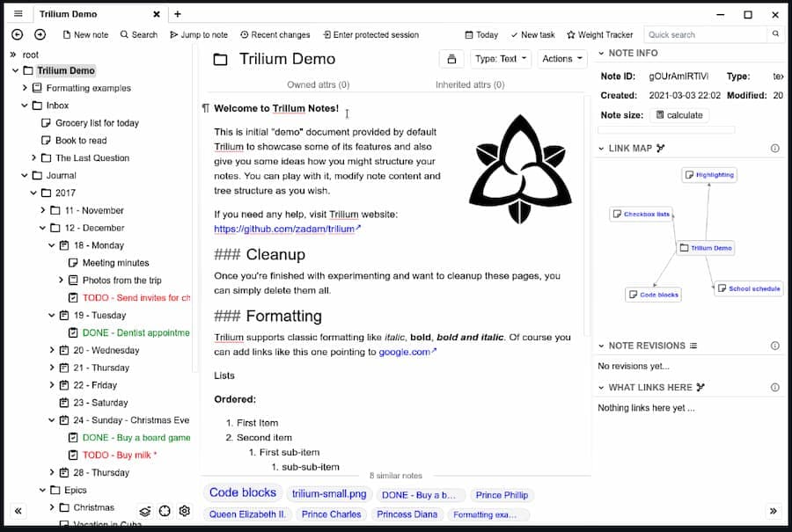This screenshot has height=532, width=792.
Task: Click the icon next to the LINK MAP heading
Action: tap(661, 149)
